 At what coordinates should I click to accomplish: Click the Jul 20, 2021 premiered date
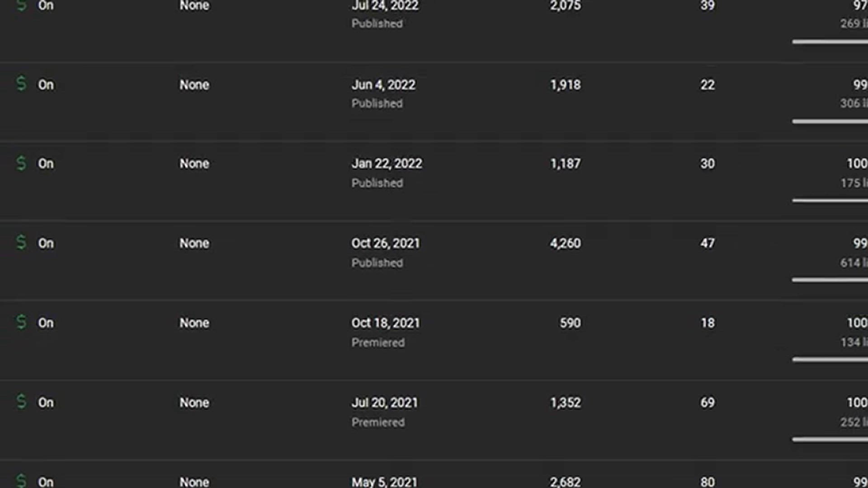pyautogui.click(x=385, y=403)
